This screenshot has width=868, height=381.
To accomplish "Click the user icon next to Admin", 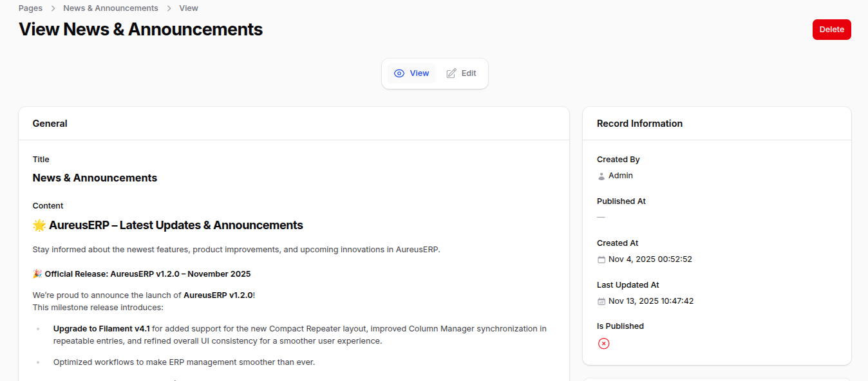I will (601, 175).
